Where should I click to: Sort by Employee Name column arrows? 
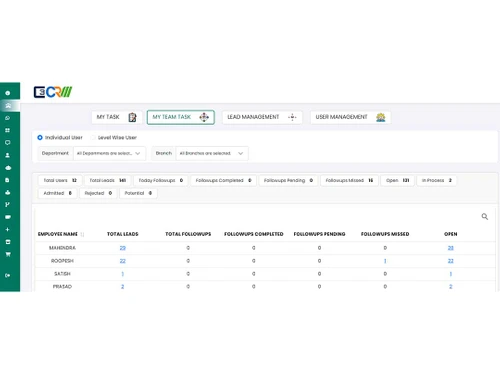point(82,234)
